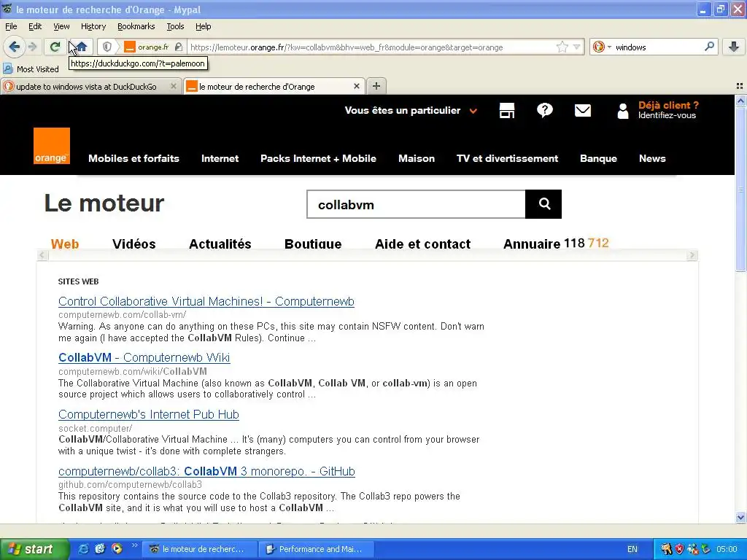
Task: Click the Forward navigation arrow
Action: click(32, 47)
